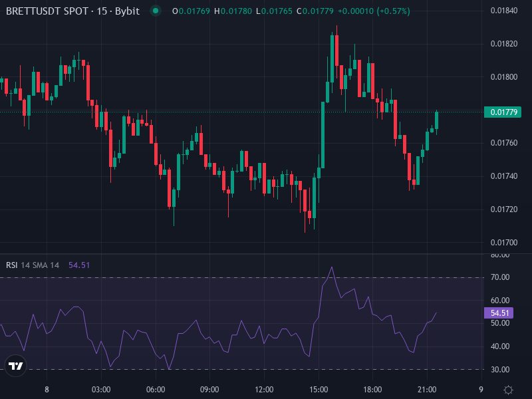The width and height of the screenshot is (532, 399).
Task: Click the green market status indicator
Action: 155,11
